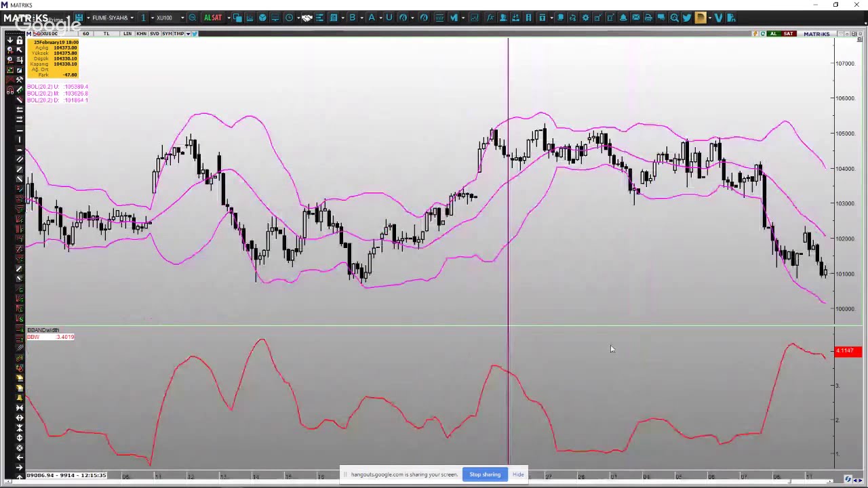Screen dimensions: 868x488
Task: Toggle the SYM button on chart header
Action: [x=167, y=33]
